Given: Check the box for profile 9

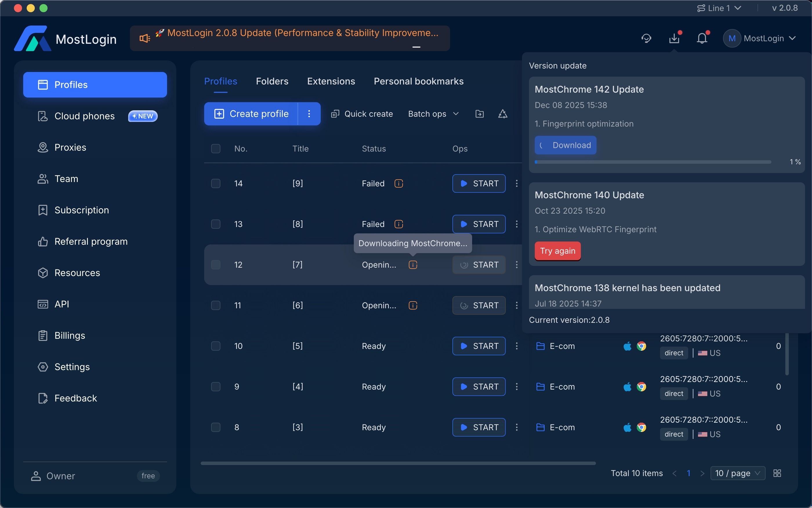Looking at the screenshot, I should [x=216, y=387].
